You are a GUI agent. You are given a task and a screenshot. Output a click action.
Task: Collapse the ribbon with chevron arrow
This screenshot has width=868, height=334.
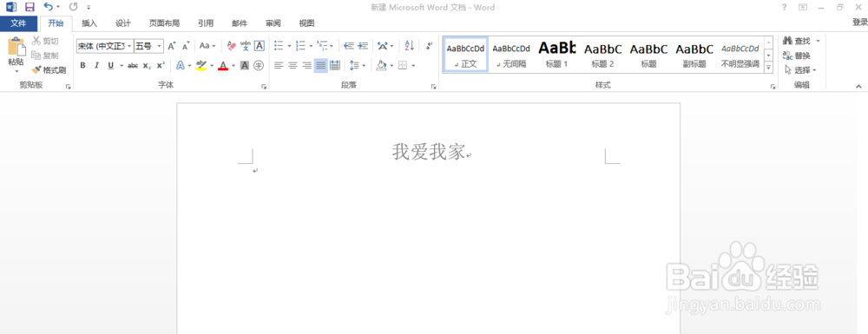tap(859, 86)
